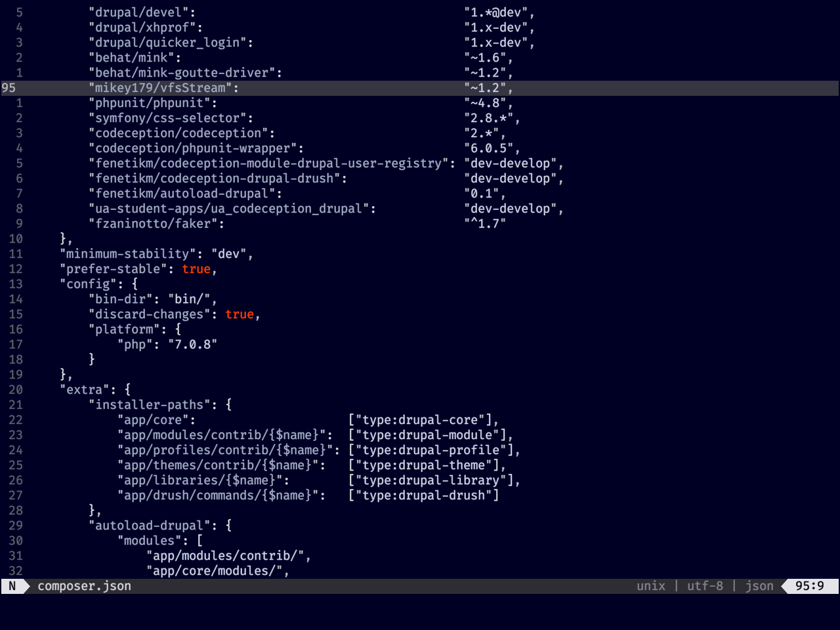840x630 pixels.
Task: Click the "type:drupal-library" value
Action: click(x=434, y=480)
